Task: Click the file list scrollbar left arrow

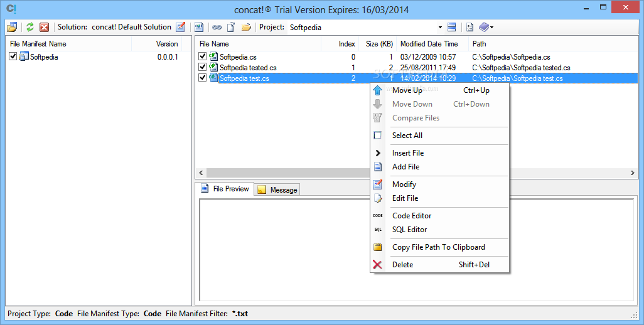Action: (x=201, y=173)
